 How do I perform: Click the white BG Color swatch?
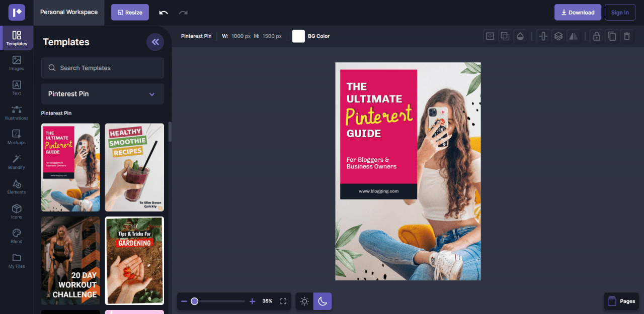pos(298,36)
